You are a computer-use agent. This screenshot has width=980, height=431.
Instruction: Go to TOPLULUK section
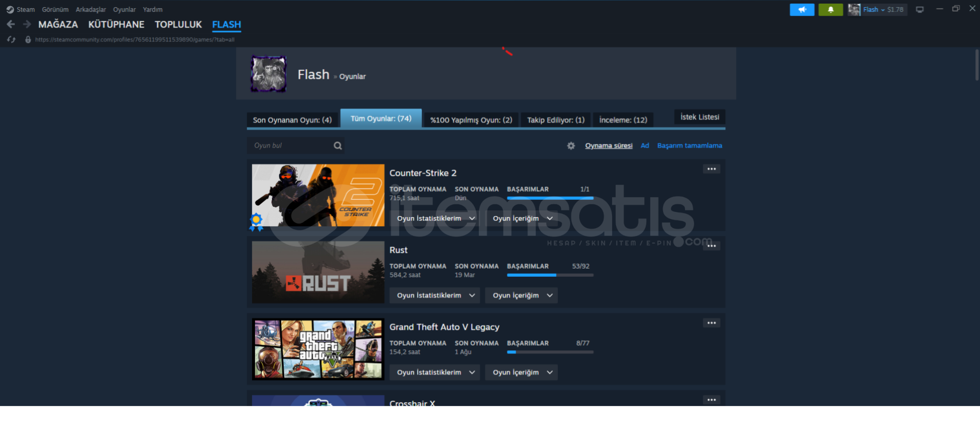point(178,25)
